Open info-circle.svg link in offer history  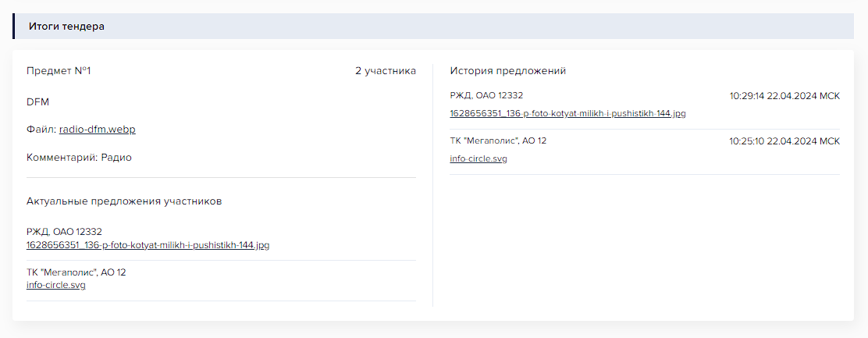(478, 158)
